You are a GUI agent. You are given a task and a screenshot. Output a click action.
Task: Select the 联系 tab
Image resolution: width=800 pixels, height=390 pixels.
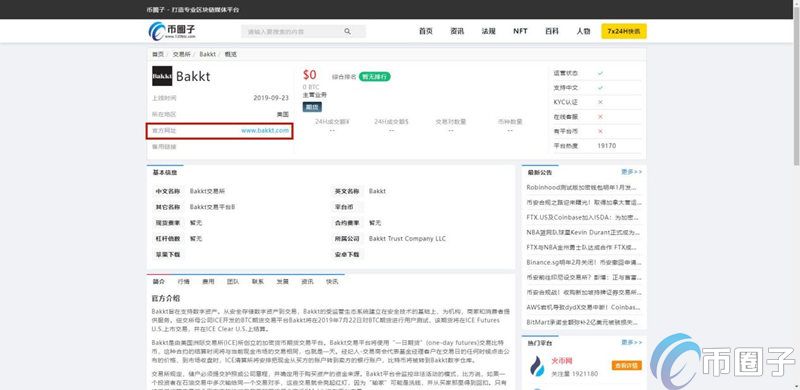click(258, 282)
